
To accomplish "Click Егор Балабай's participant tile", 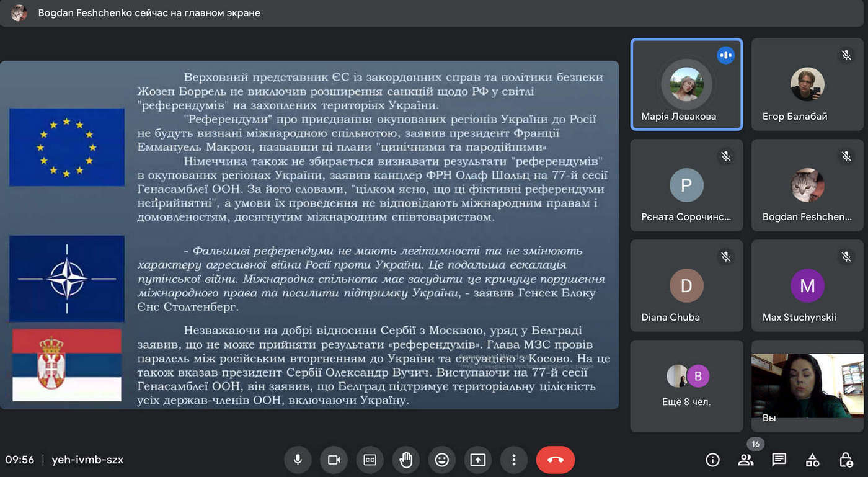I will pos(807,84).
